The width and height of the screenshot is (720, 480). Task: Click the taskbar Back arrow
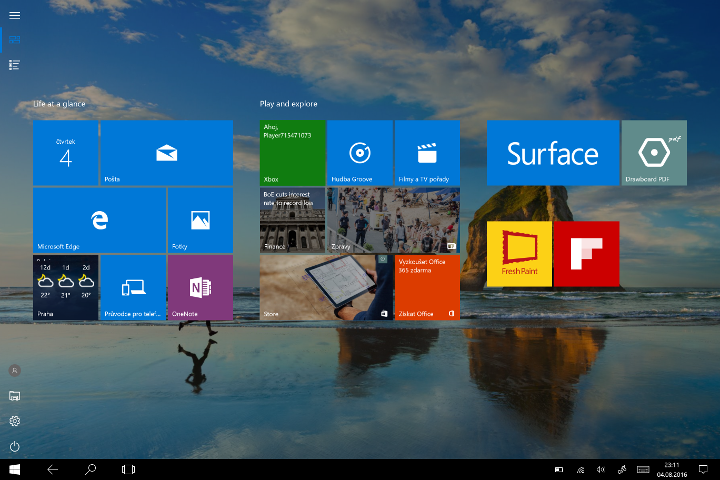pos(52,469)
